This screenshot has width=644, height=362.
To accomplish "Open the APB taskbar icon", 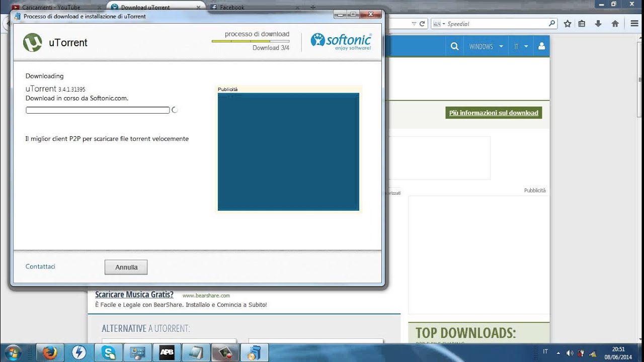I will point(167,352).
